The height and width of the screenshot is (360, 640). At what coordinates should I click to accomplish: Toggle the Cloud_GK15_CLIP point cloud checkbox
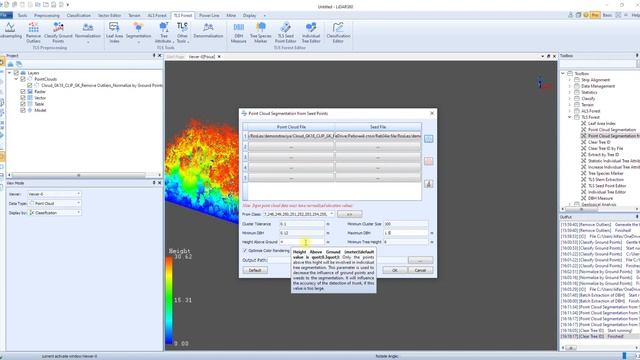click(29, 85)
